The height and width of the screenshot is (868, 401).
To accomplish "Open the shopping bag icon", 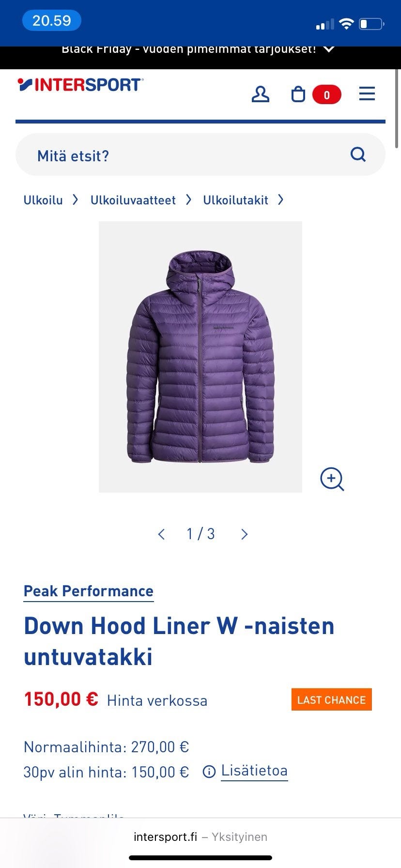I will click(x=298, y=94).
